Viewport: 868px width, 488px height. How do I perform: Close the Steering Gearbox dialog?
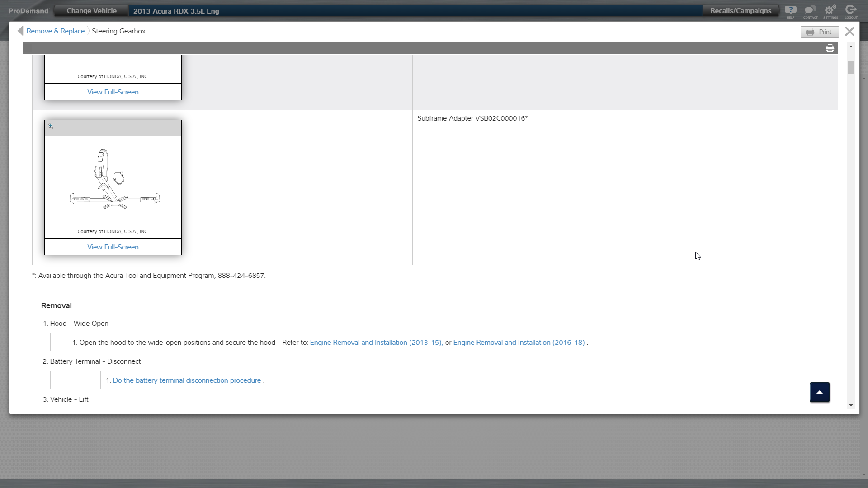coord(849,31)
